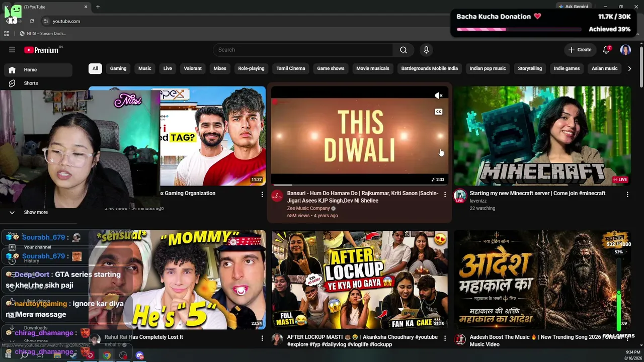Image resolution: width=644 pixels, height=362 pixels.
Task: Click the Home icon in the sidebar
Action: click(12, 70)
